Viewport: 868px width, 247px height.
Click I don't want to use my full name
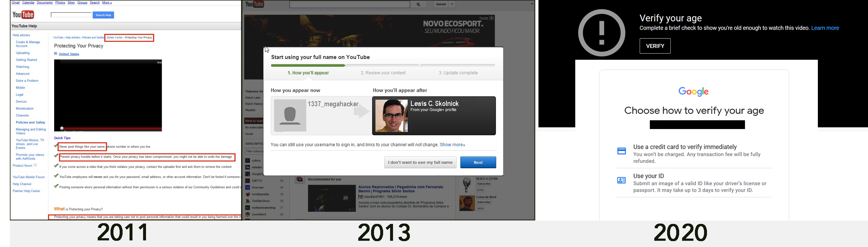(x=420, y=162)
